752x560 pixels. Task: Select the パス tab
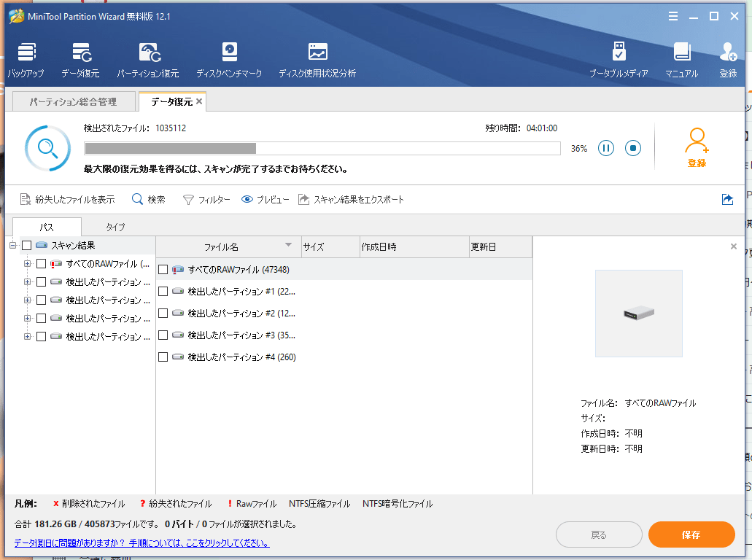[47, 227]
